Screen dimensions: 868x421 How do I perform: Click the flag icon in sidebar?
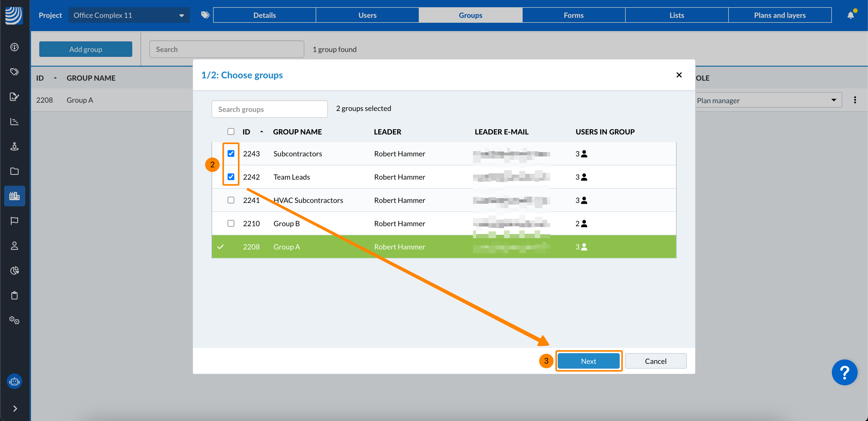coord(14,221)
